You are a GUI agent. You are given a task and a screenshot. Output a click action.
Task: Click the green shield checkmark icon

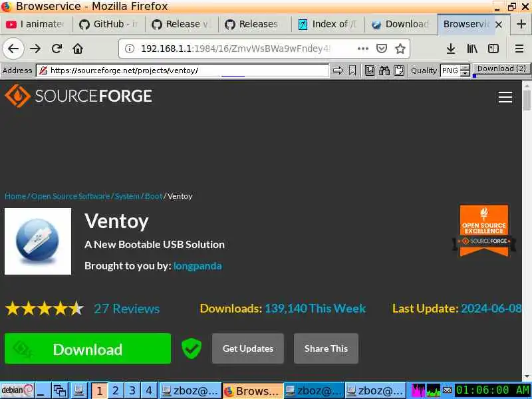[192, 348]
